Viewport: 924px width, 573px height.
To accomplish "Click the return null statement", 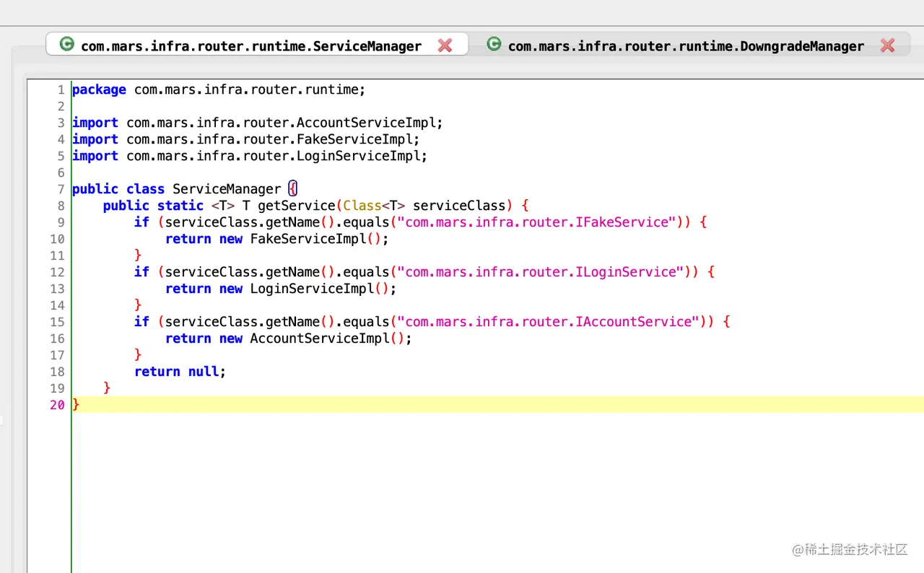I will tap(180, 372).
